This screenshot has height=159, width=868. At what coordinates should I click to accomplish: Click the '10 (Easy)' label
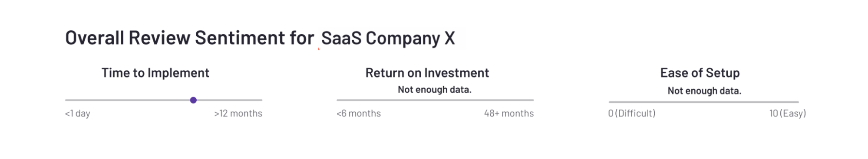(788, 114)
